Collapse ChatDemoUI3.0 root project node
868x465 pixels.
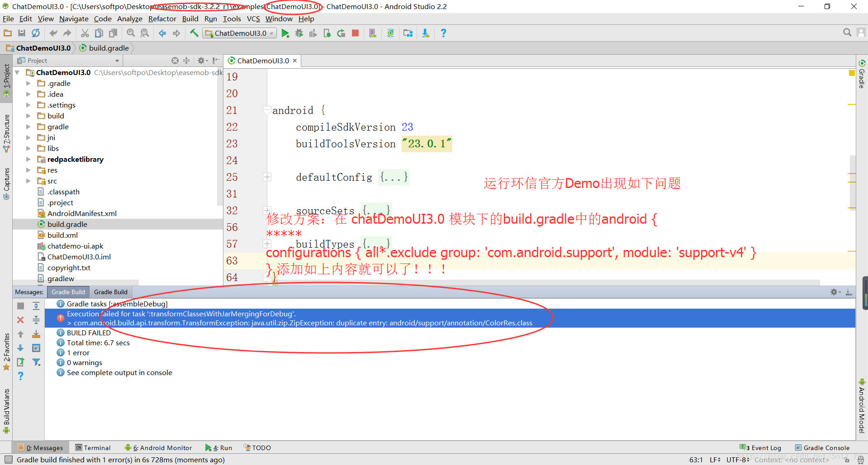point(17,72)
